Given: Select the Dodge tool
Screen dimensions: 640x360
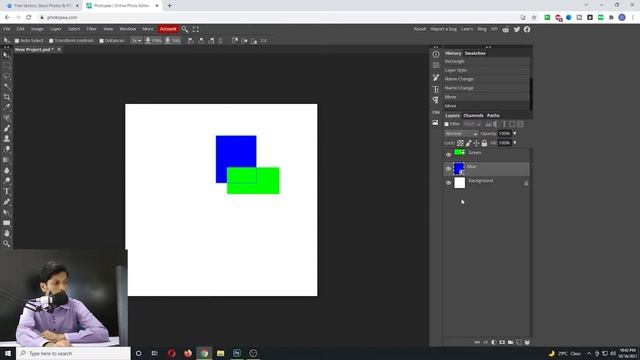Looking at the screenshot, I should click(7, 180).
